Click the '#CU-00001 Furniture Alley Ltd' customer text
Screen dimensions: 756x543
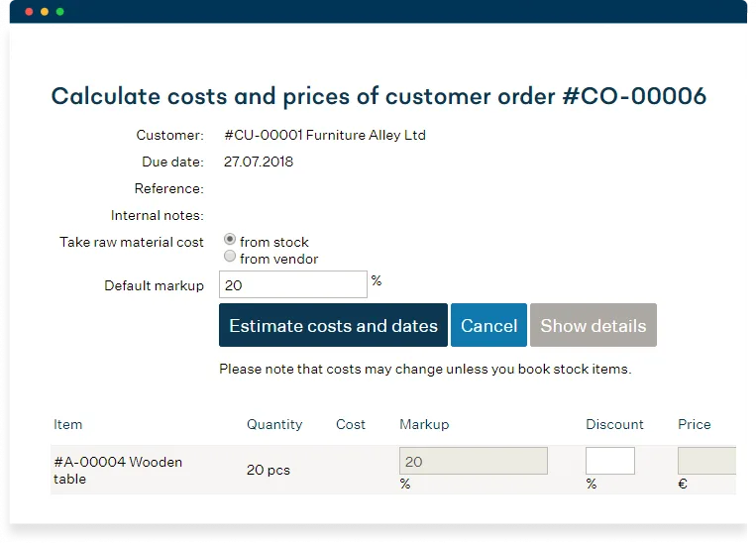click(x=325, y=135)
